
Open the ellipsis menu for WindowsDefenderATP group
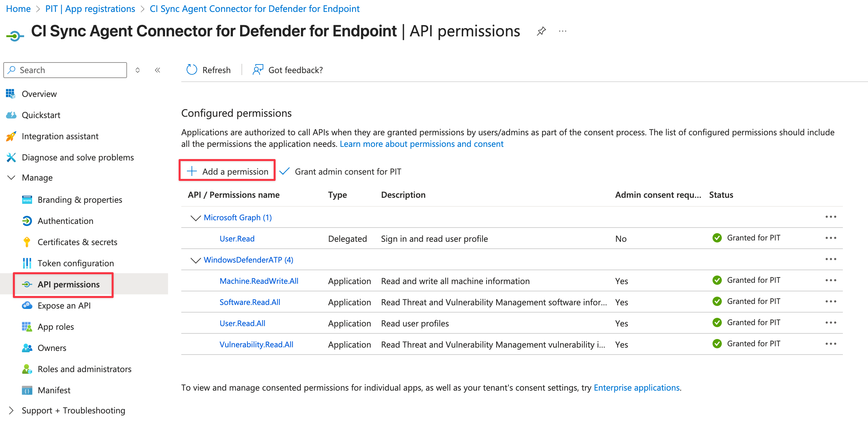[x=831, y=259]
